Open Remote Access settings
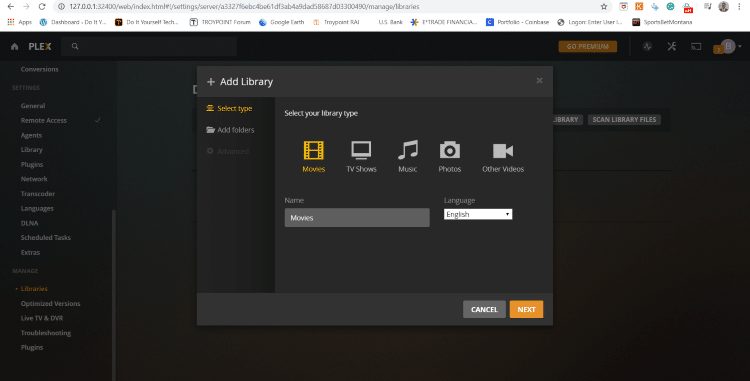 [44, 120]
